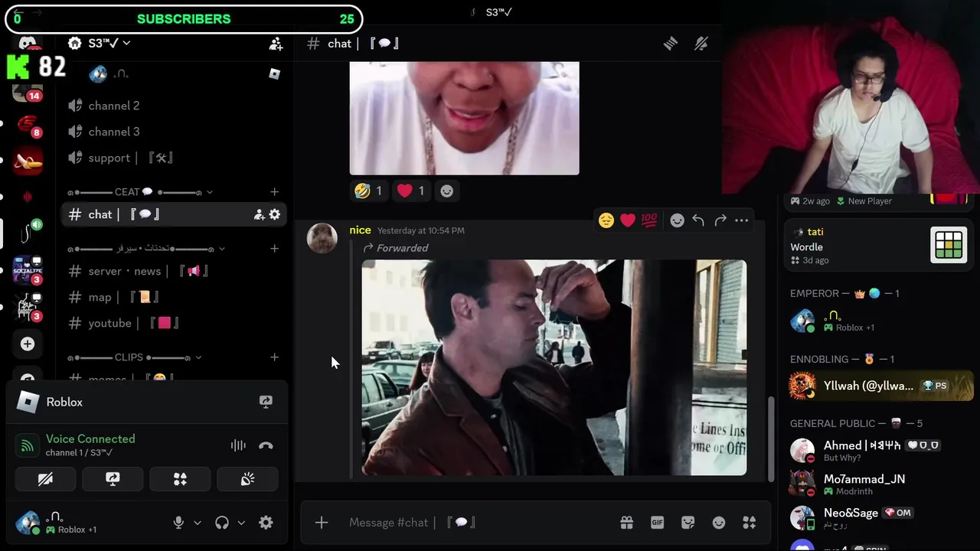Image resolution: width=980 pixels, height=551 pixels.
Task: Collapse the CLIPS category chevron
Action: [198, 357]
